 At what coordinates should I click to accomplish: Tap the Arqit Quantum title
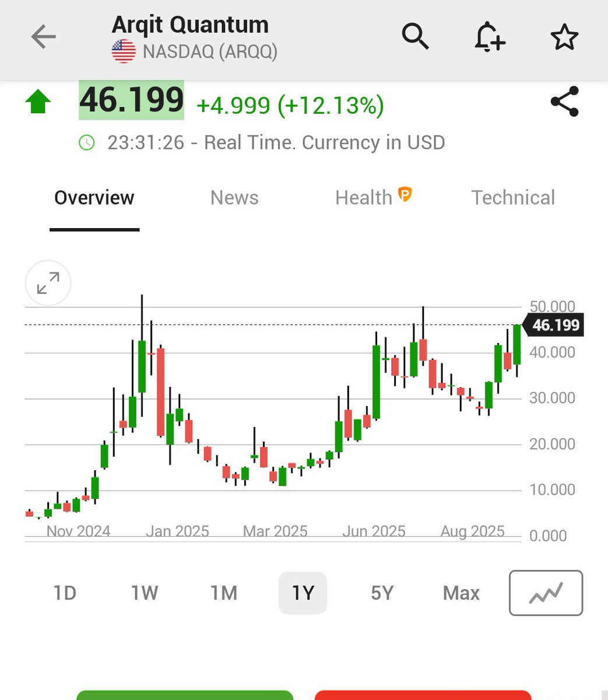point(190,25)
